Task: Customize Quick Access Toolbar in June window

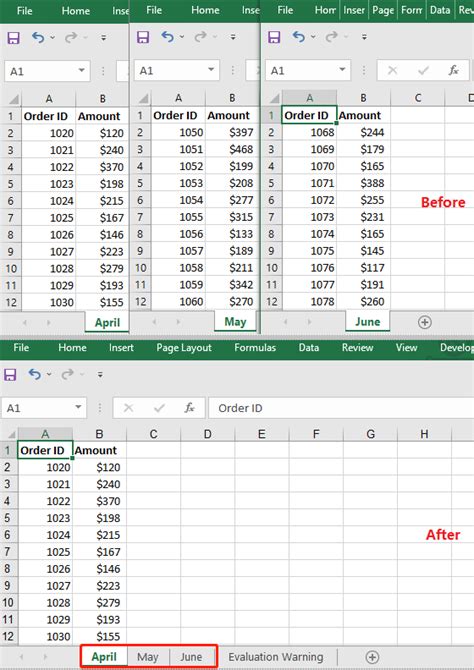Action: coord(364,37)
